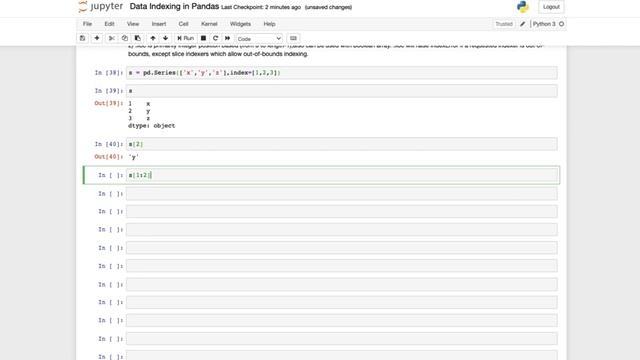Open the File menu
640x360 pixels.
pos(87,24)
